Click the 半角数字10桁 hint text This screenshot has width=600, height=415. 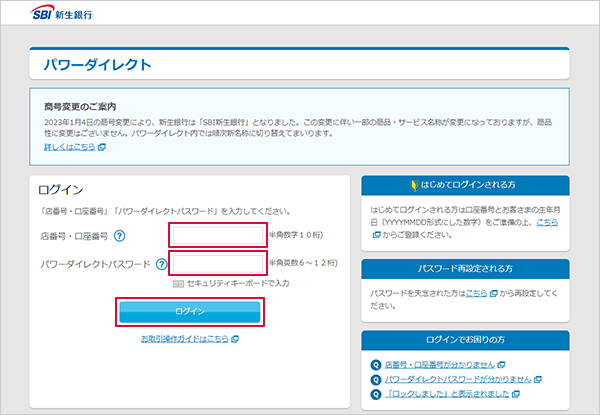296,235
